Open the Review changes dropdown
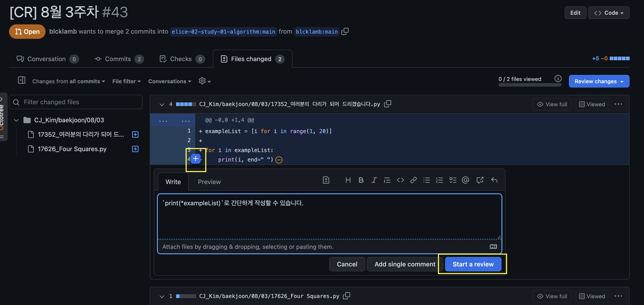This screenshot has width=644, height=305. point(599,81)
